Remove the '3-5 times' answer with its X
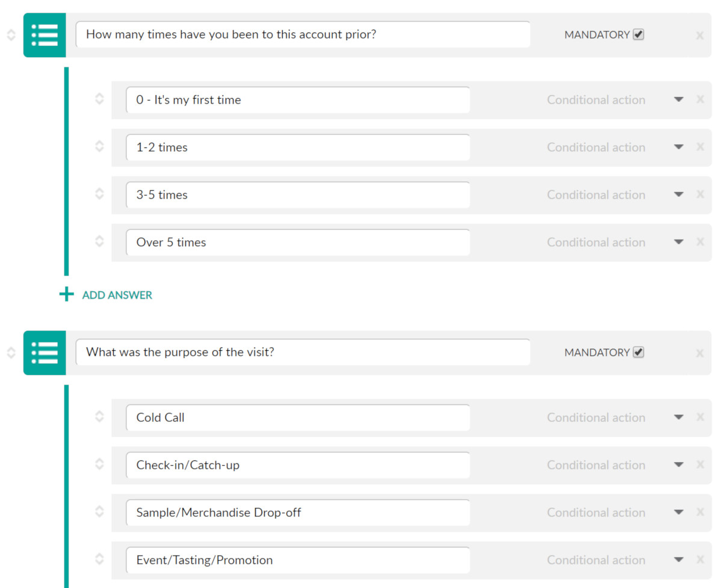The height and width of the screenshot is (588, 722). (700, 194)
